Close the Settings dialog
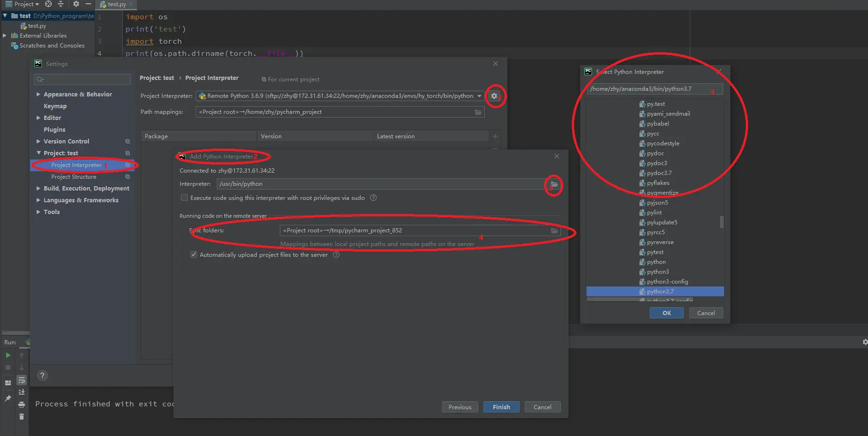This screenshot has height=436, width=868. 496,63
